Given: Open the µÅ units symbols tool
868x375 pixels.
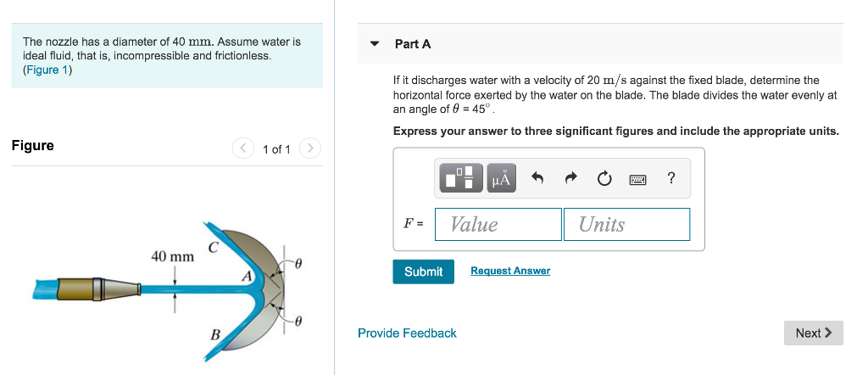Looking at the screenshot, I should (501, 178).
